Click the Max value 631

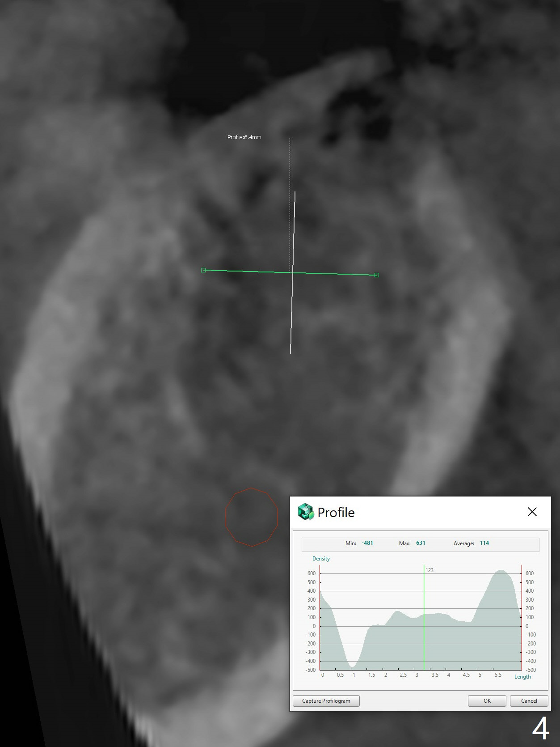[x=421, y=543]
